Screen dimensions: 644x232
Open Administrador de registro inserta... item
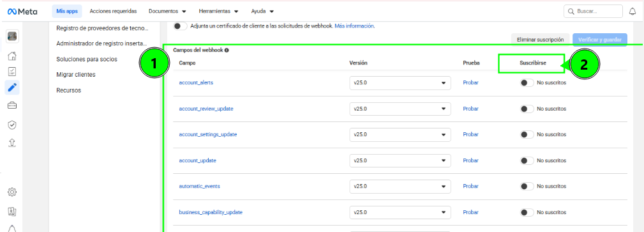[101, 43]
